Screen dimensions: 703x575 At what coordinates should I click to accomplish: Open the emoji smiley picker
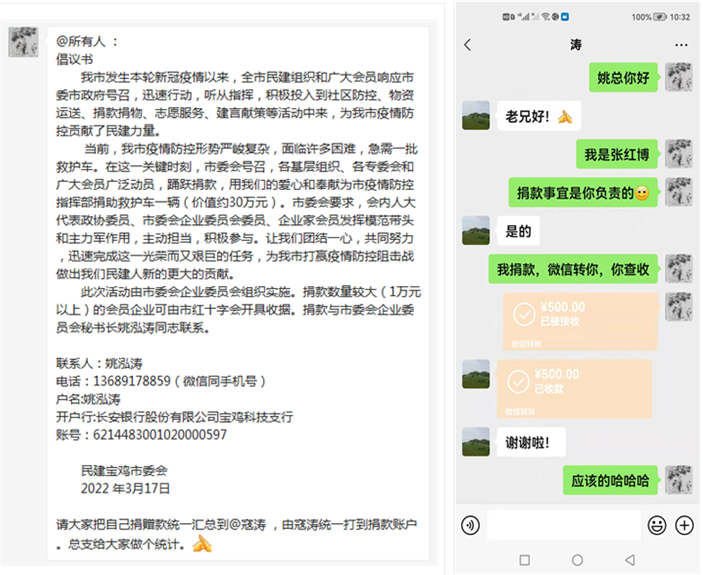[657, 525]
